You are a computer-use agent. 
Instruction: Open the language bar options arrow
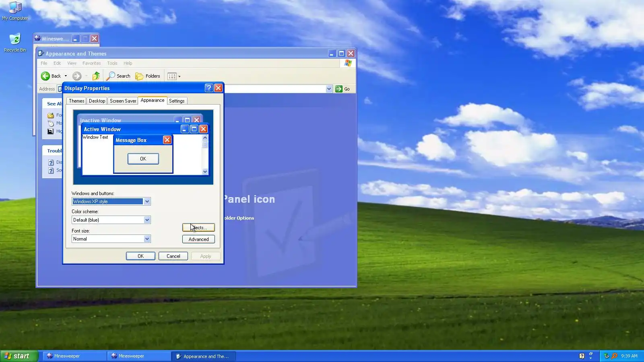(x=591, y=358)
